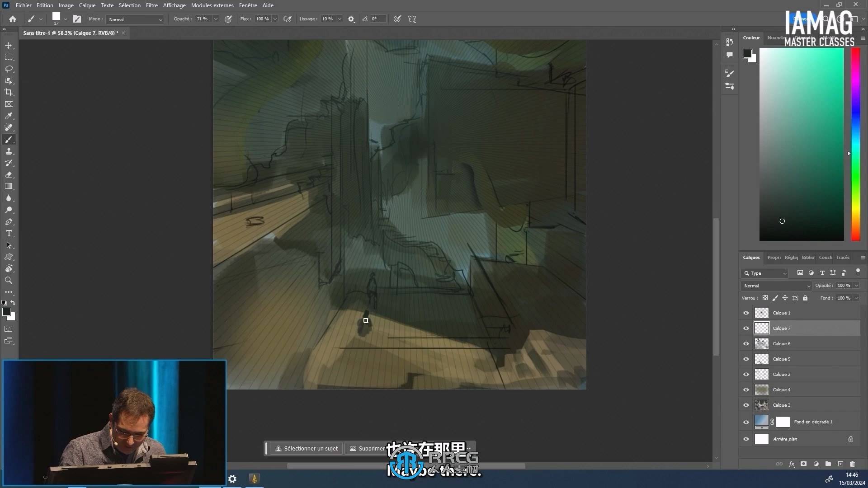Open the Filtre menu
Viewport: 868px width, 488px height.
click(152, 5)
